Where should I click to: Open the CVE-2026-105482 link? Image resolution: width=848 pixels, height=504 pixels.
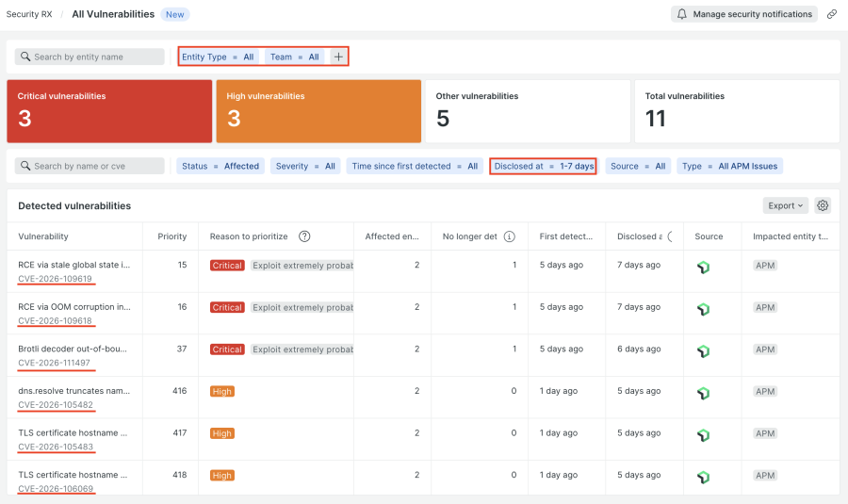click(56, 405)
